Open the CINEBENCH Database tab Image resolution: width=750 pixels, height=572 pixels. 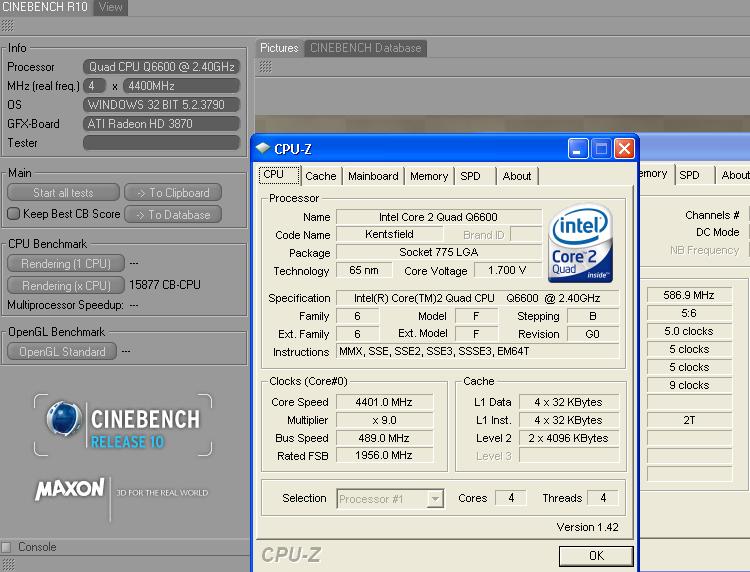pyautogui.click(x=365, y=48)
